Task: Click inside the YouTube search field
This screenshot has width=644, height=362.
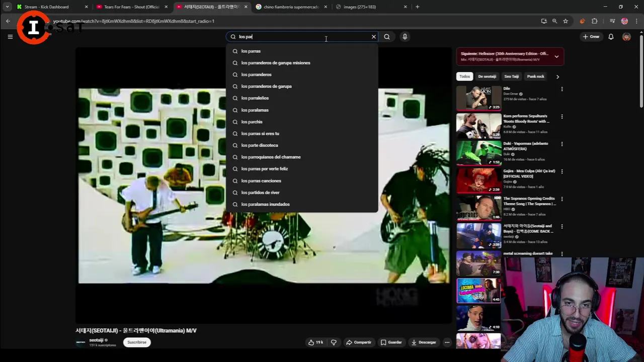Action: (302, 37)
